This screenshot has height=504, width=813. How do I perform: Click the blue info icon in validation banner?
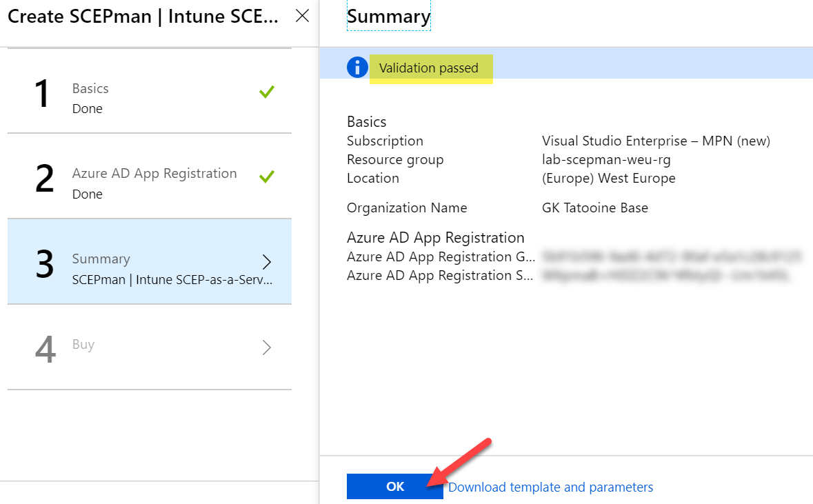(357, 68)
